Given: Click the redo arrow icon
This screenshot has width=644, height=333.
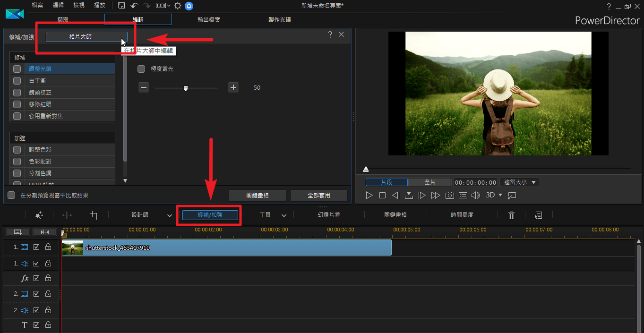Looking at the screenshot, I should (146, 6).
